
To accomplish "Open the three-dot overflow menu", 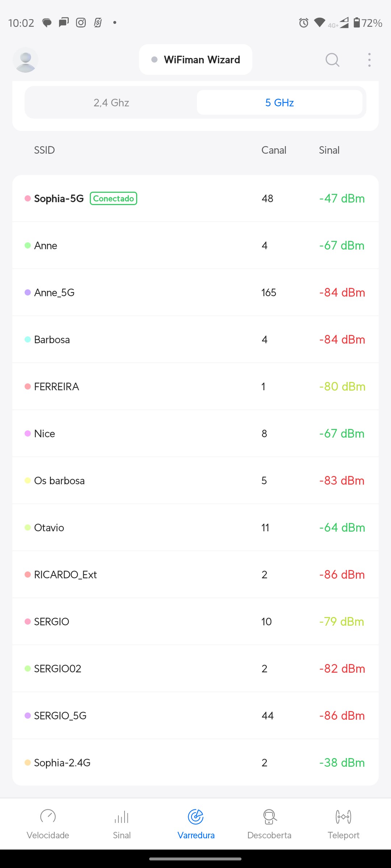I will 369,60.
